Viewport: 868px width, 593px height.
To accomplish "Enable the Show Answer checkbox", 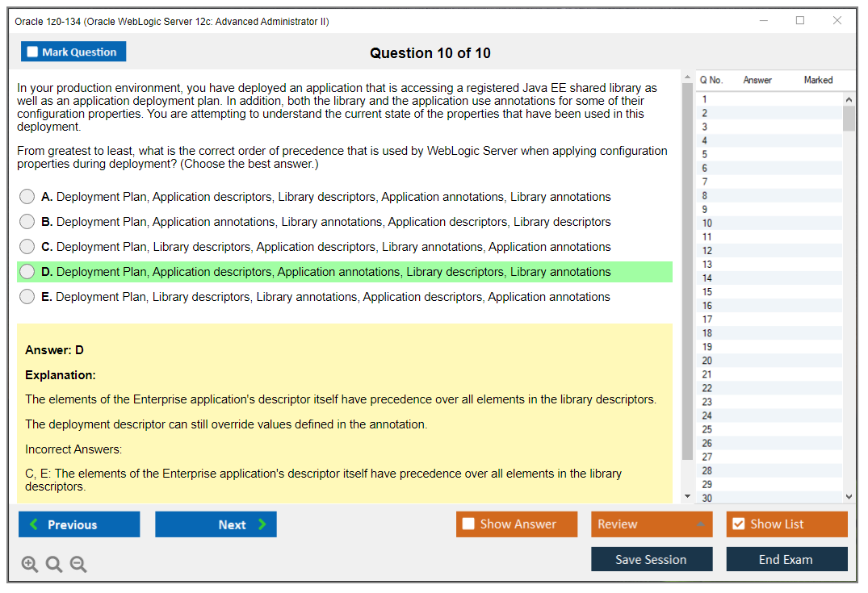I will click(468, 524).
